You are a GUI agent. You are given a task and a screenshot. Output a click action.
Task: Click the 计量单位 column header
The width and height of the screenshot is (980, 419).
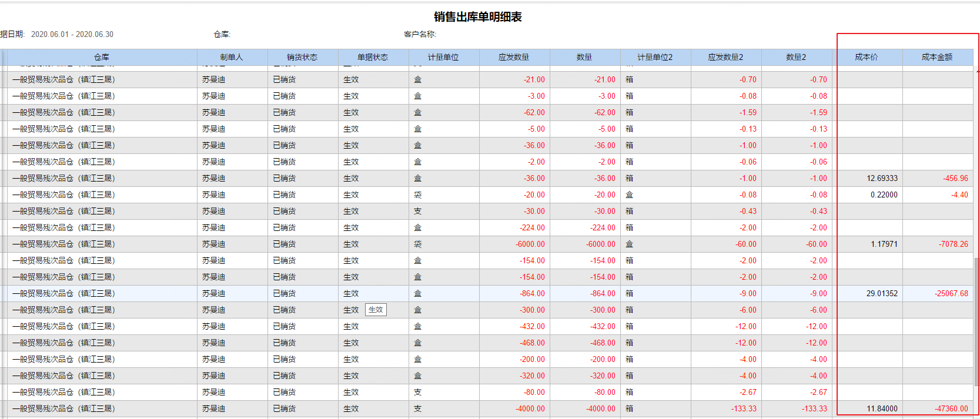click(444, 57)
